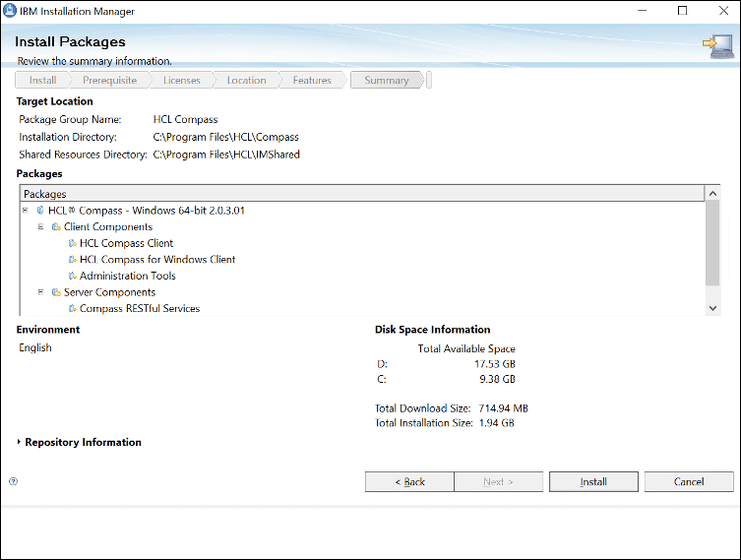Click the Packages column header

point(362,194)
